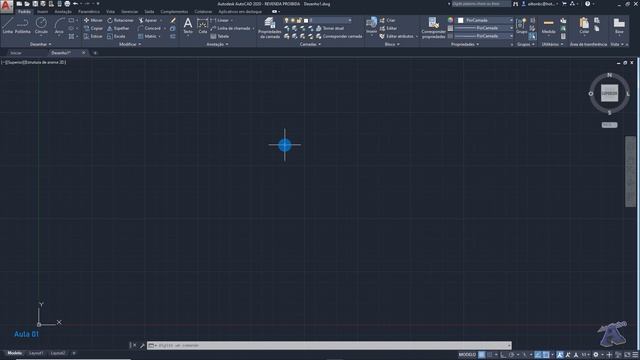Viewport: 640px width, 360px height.
Task: Open the Anotação ribbon tab
Action: (63, 11)
